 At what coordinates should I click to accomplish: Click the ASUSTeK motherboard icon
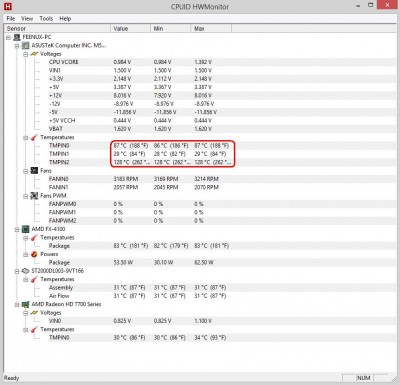point(25,45)
